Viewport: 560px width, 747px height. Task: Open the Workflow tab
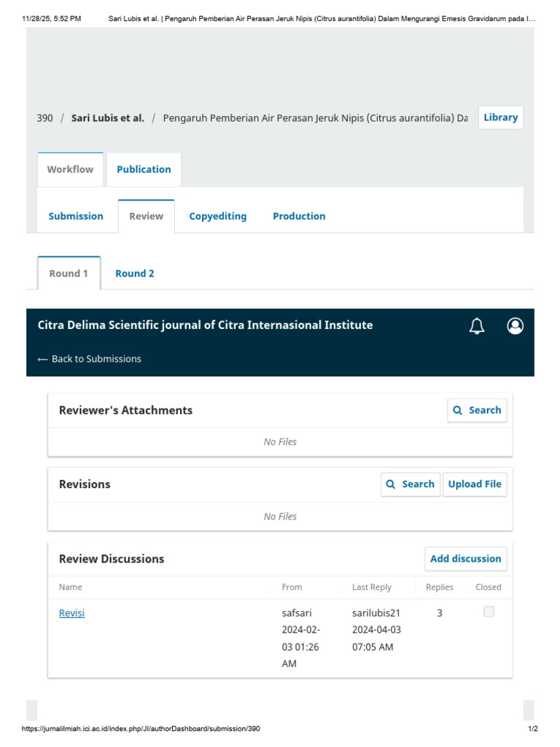coord(71,169)
